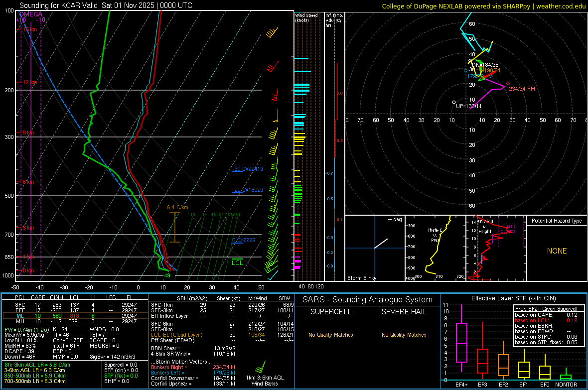Select the EFF parcel row

point(76,310)
